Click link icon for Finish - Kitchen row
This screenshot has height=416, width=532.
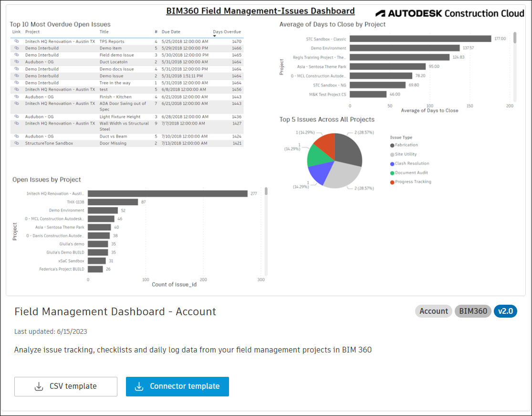[16, 96]
